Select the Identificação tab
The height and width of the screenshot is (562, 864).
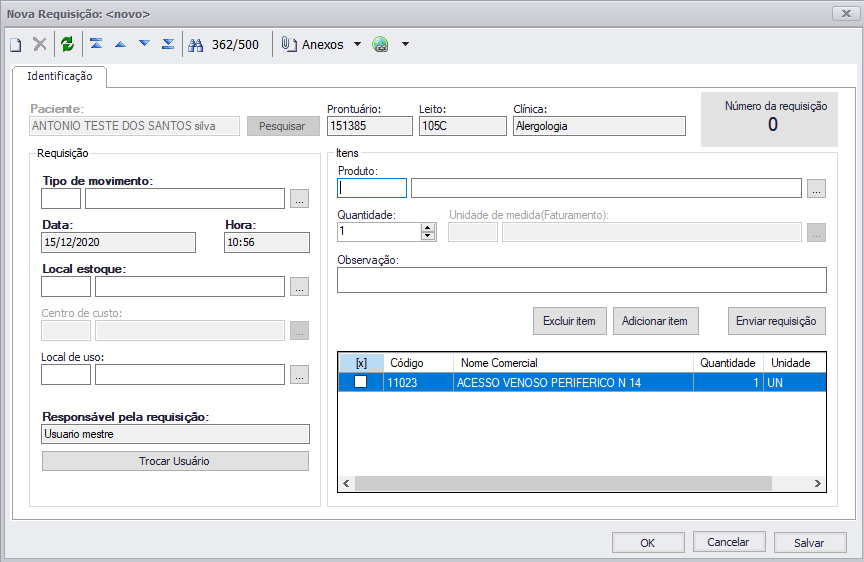click(x=60, y=76)
